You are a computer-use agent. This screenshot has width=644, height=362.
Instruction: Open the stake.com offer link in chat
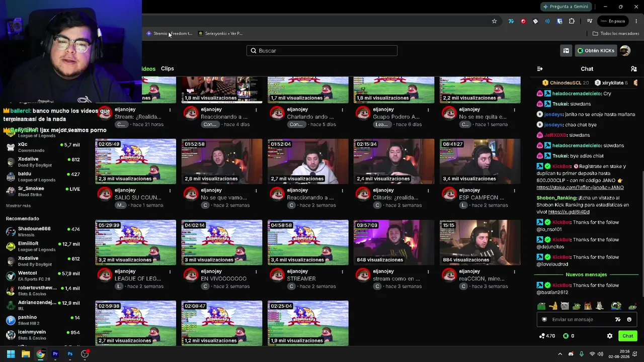tap(580, 188)
